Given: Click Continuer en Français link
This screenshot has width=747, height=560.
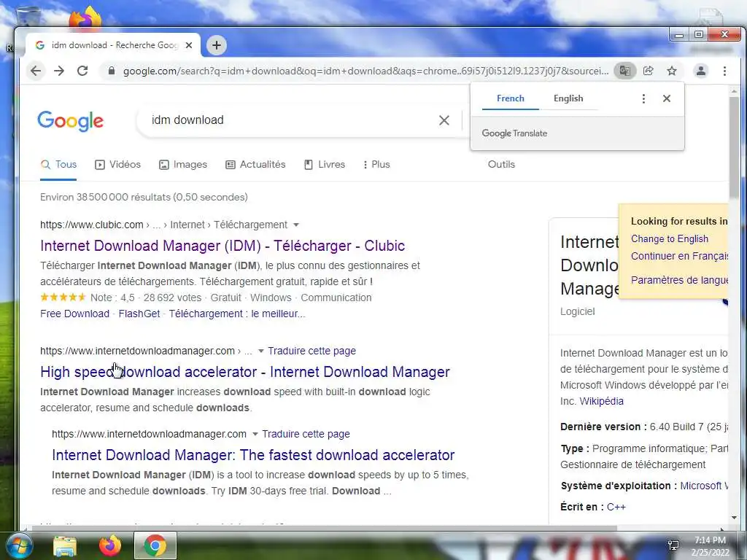Looking at the screenshot, I should (679, 256).
